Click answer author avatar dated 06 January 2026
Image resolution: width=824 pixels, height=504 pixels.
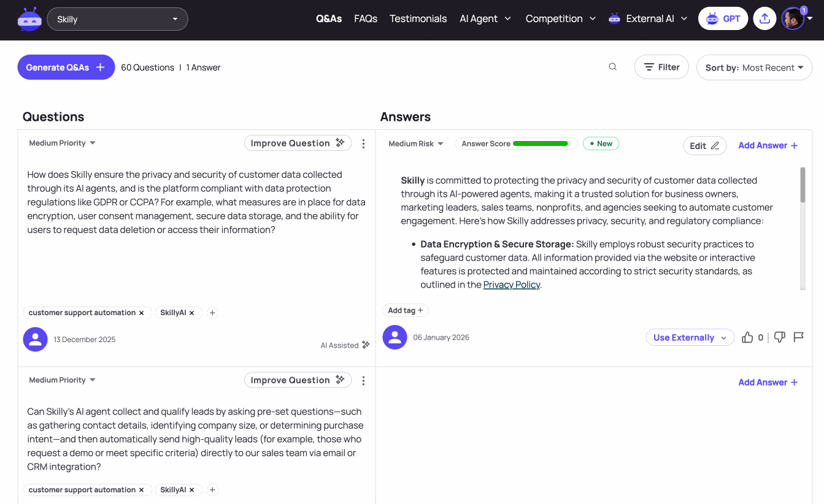(395, 337)
